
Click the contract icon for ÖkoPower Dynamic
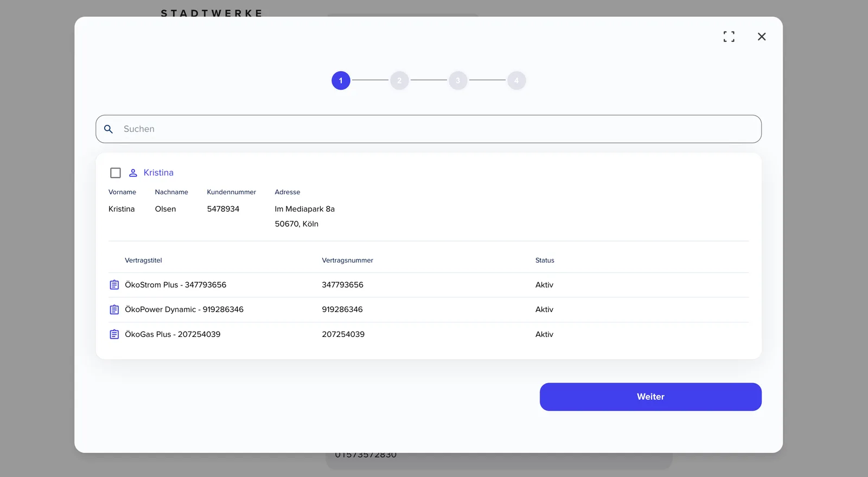(114, 310)
